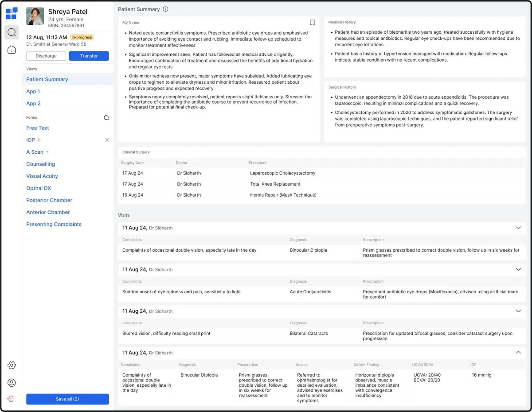Image resolution: width=532 pixels, height=412 pixels.
Task: Log out using the red exit icon
Action: pos(10,399)
